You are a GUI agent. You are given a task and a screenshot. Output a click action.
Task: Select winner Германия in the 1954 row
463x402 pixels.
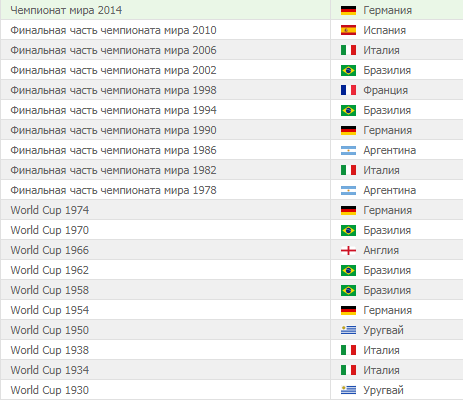click(388, 310)
